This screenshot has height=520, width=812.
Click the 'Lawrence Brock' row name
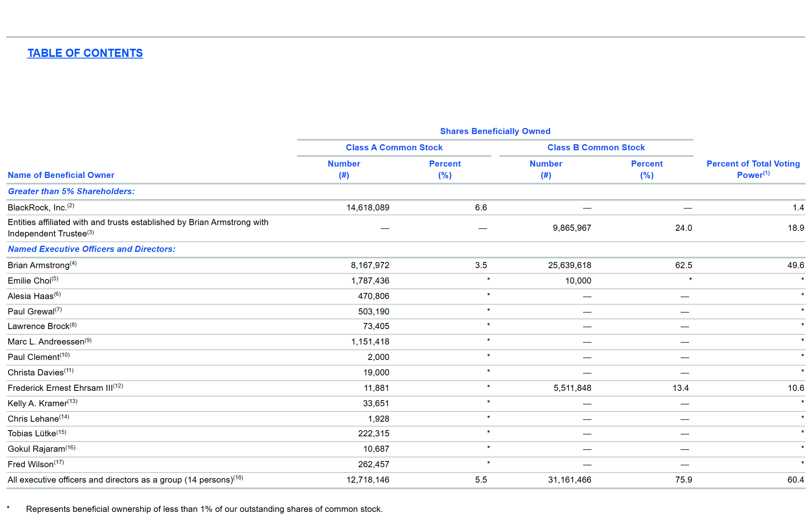39,326
